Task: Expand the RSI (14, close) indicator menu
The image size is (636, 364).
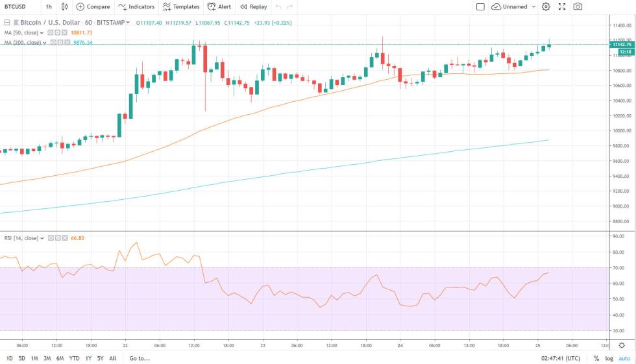Action: pyautogui.click(x=42, y=238)
